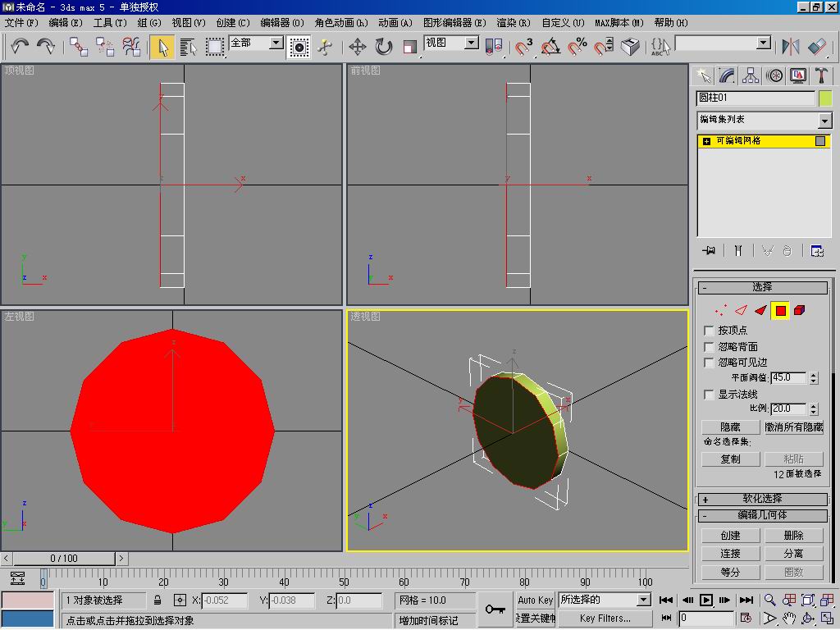The width and height of the screenshot is (840, 630).
Task: Click the Undo arrow icon
Action: coord(20,47)
